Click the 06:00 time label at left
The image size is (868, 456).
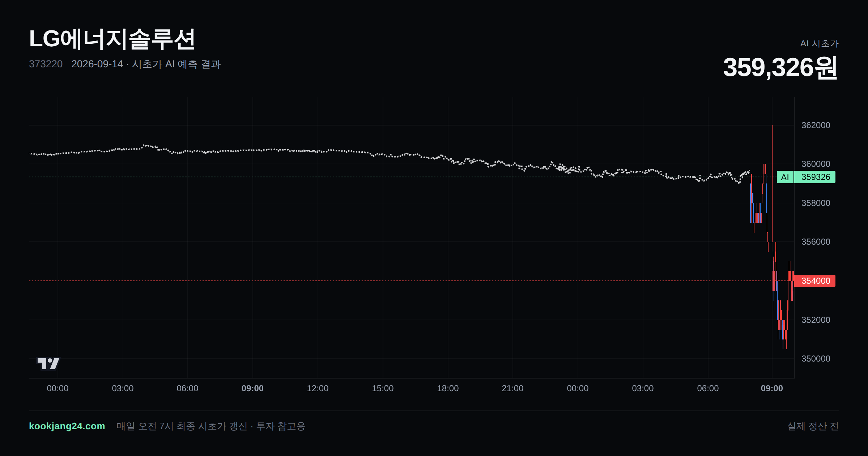coord(187,388)
